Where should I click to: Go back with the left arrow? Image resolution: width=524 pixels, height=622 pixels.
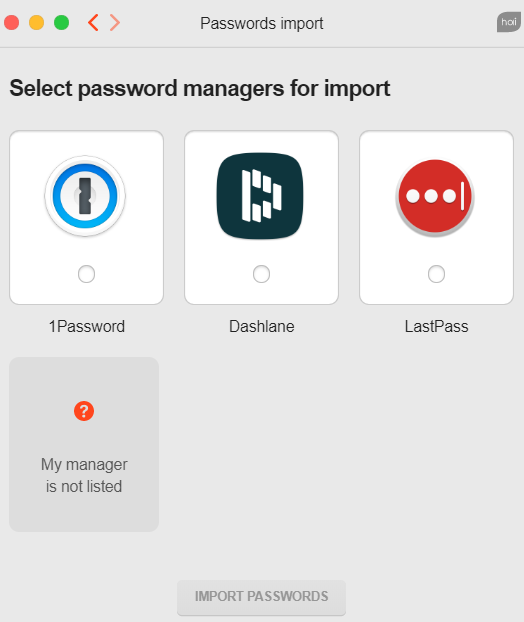click(93, 23)
